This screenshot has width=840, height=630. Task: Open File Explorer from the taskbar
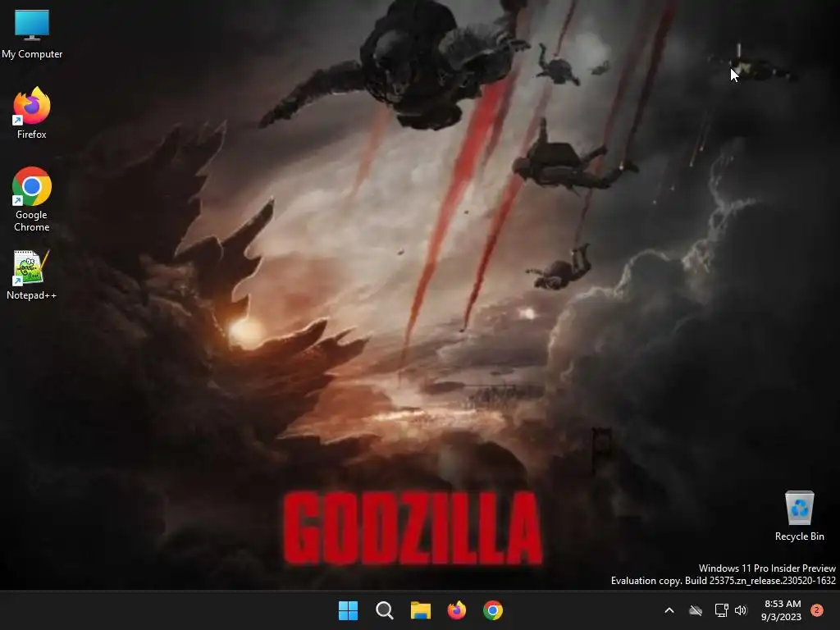421,610
